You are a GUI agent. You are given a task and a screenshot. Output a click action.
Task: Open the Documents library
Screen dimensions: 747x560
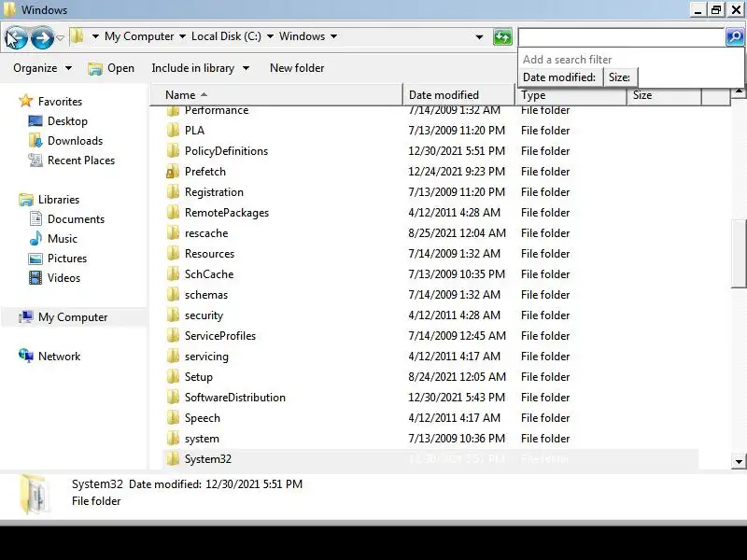tap(66, 219)
